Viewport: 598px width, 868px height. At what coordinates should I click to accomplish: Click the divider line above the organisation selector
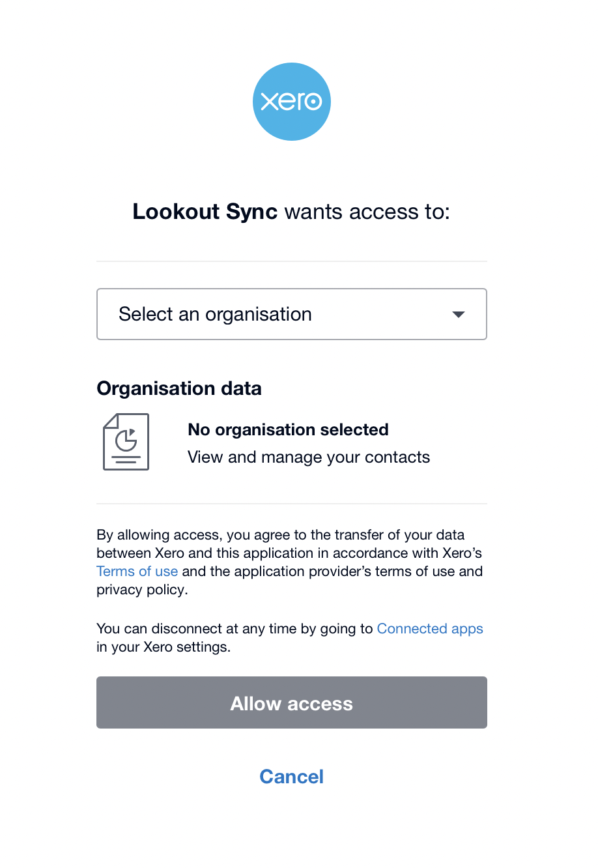tap(292, 261)
